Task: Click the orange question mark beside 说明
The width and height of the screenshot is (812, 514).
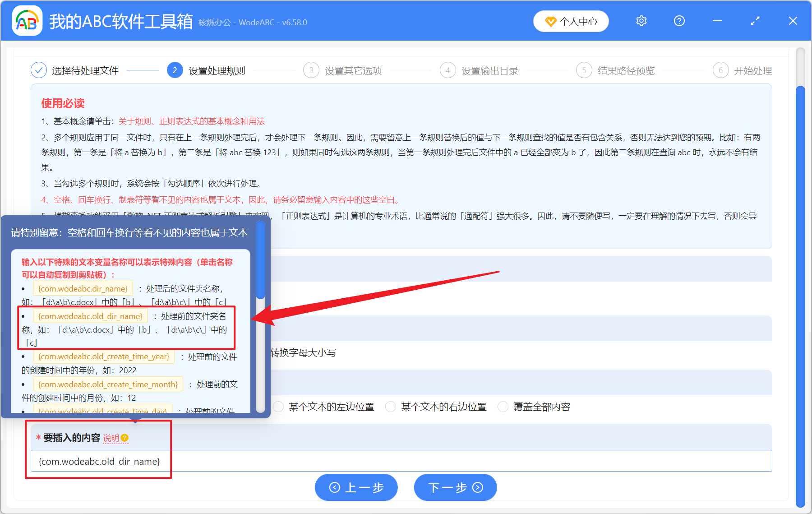Action: click(x=125, y=438)
